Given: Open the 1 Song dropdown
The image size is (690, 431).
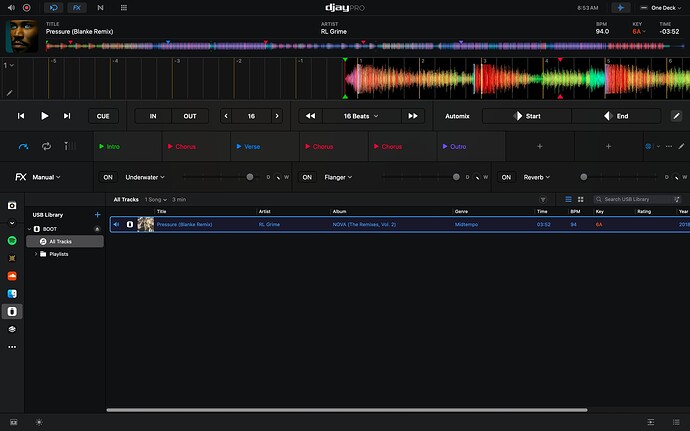Looking at the screenshot, I should (156, 199).
